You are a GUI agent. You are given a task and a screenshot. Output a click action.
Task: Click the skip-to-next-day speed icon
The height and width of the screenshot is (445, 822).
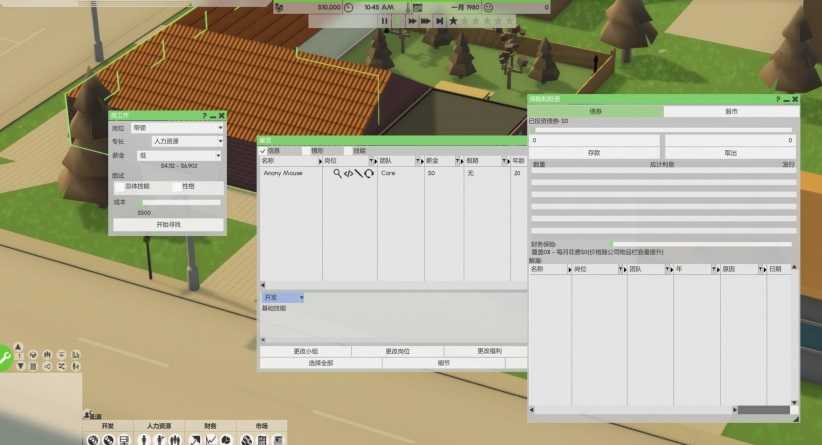click(439, 20)
